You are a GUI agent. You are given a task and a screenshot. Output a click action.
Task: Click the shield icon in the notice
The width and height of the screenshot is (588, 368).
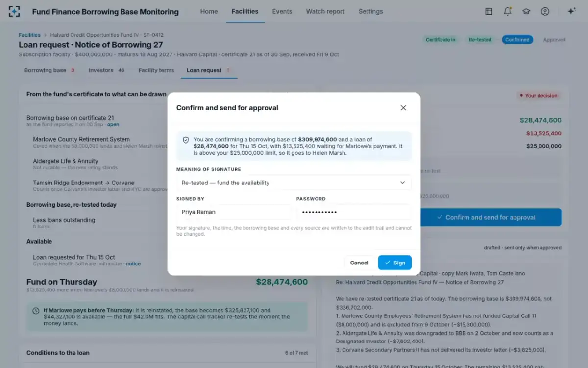[x=186, y=140]
